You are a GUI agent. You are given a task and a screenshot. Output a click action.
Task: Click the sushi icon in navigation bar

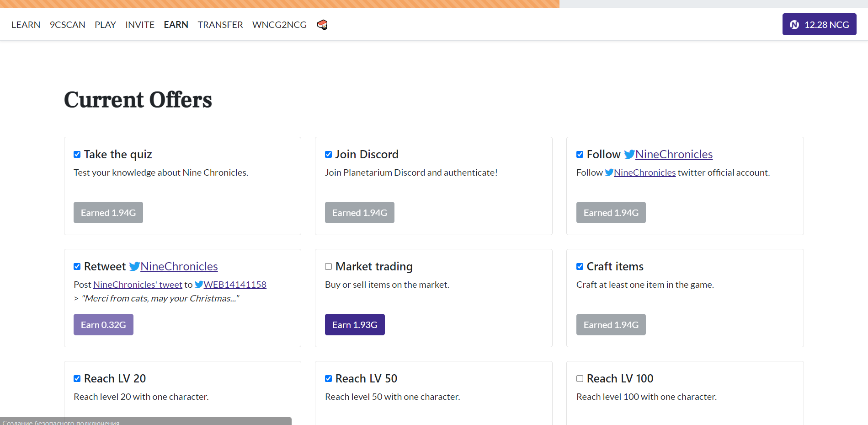(x=322, y=25)
